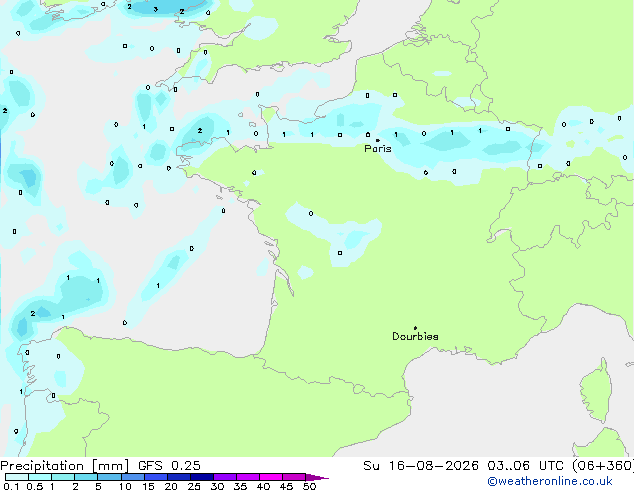Click the Paris city label

pyautogui.click(x=378, y=148)
